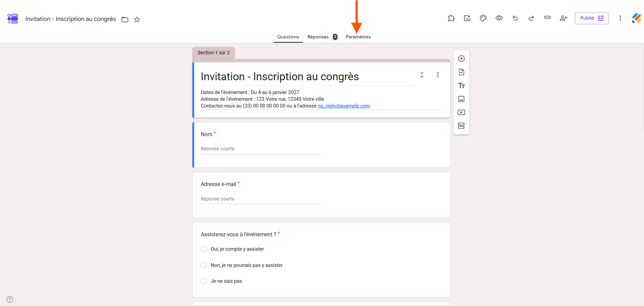644x306 pixels.
Task: Open the header three-dot more menu
Action: (x=620, y=18)
